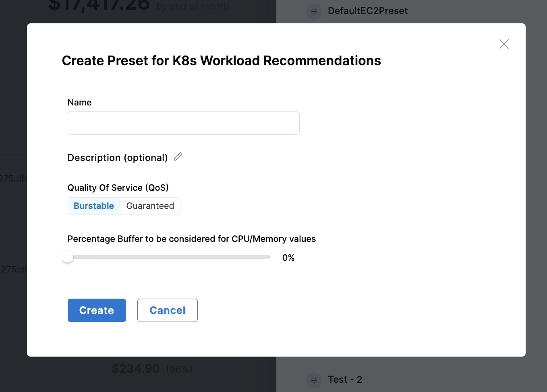Click the DefaultEC2Preset sliders icon
The height and width of the screenshot is (392, 547).
pyautogui.click(x=314, y=11)
